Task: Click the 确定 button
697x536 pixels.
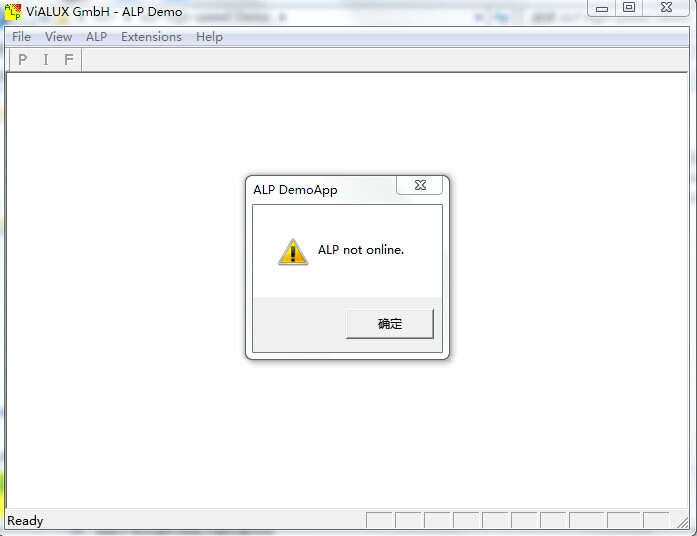Action: tap(390, 324)
